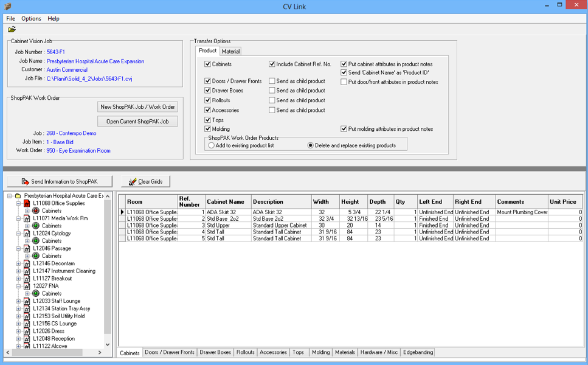Click the open folder icon in toolbar

click(x=12, y=29)
